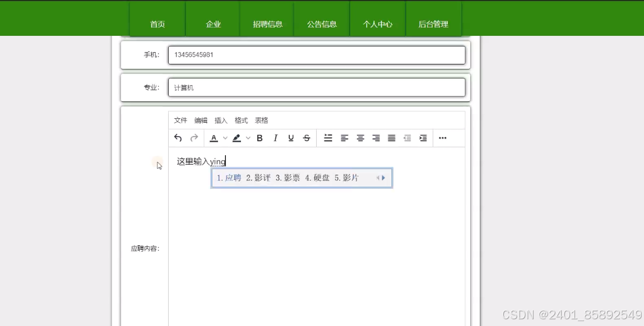Choose IME candidate 5. 影片

point(346,178)
